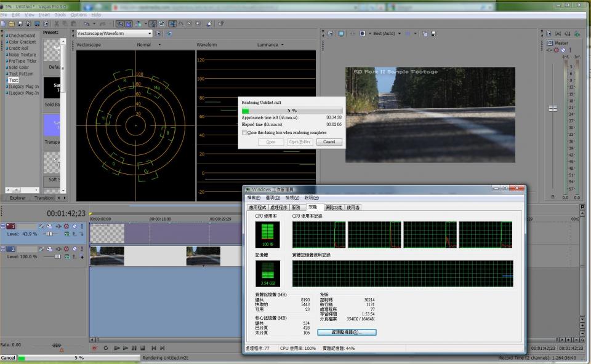
Task: Click the Stop button in the transport bar
Action: pos(143,348)
